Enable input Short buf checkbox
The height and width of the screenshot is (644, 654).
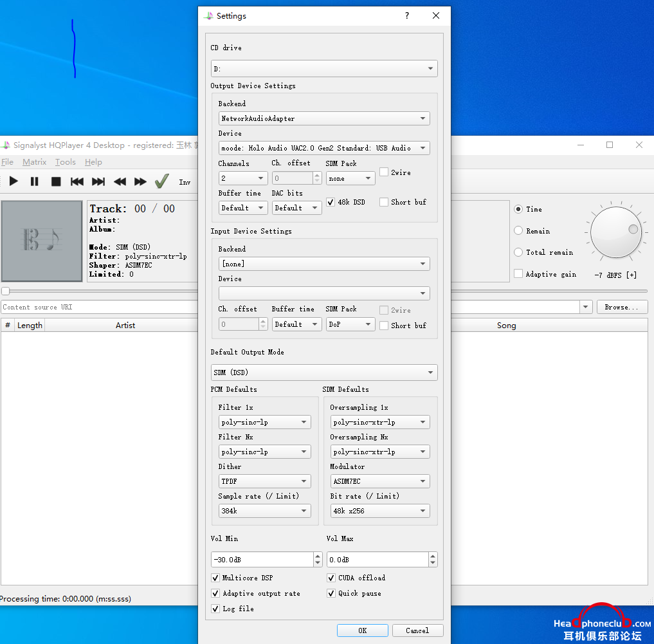pos(384,326)
